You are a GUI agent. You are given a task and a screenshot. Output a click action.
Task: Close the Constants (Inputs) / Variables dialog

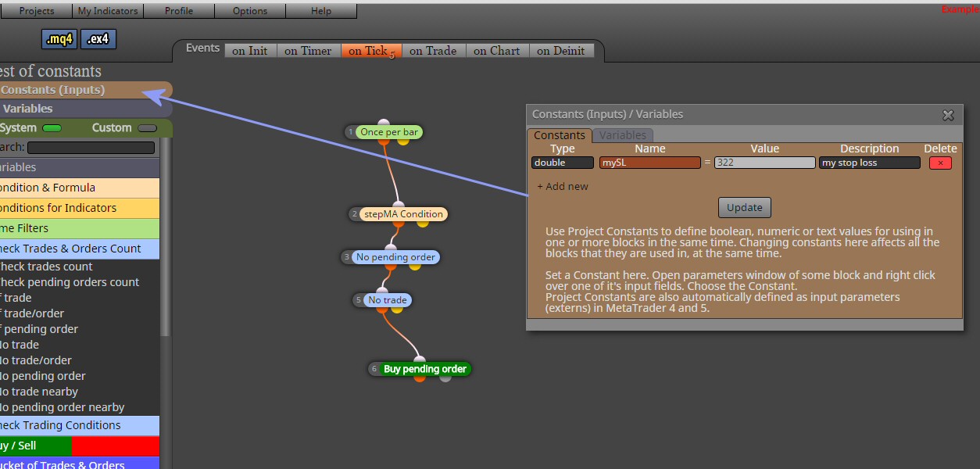[x=948, y=115]
